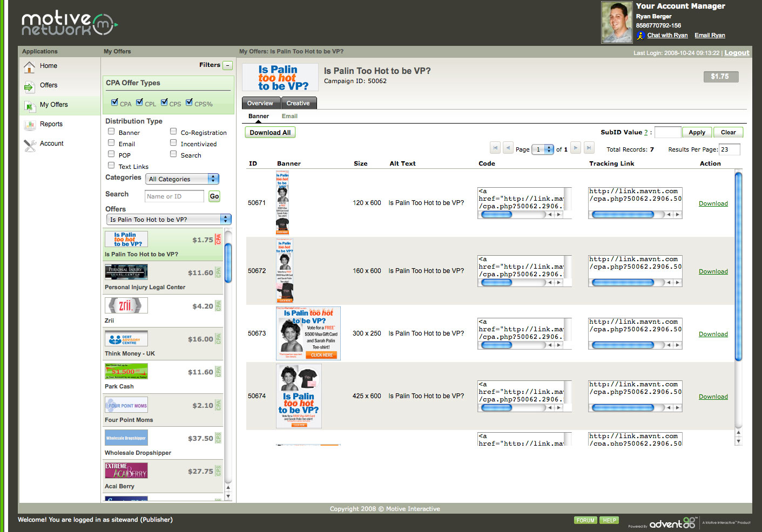Click the Reports chart icon
762x532 pixels.
(29, 125)
